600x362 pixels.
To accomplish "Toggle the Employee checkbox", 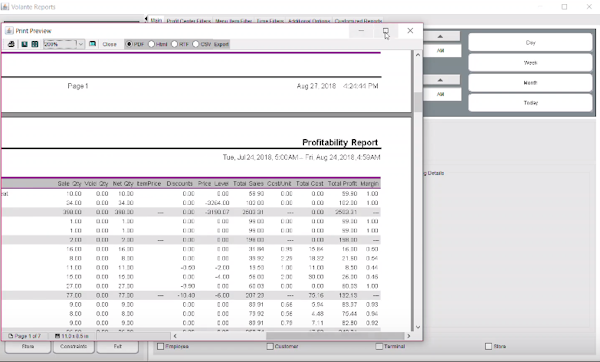I will click(x=161, y=346).
